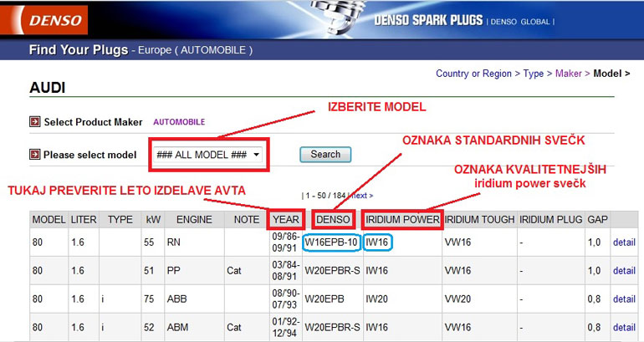Click Find Your Plugs title
The image size is (644, 342).
pyautogui.click(x=79, y=49)
